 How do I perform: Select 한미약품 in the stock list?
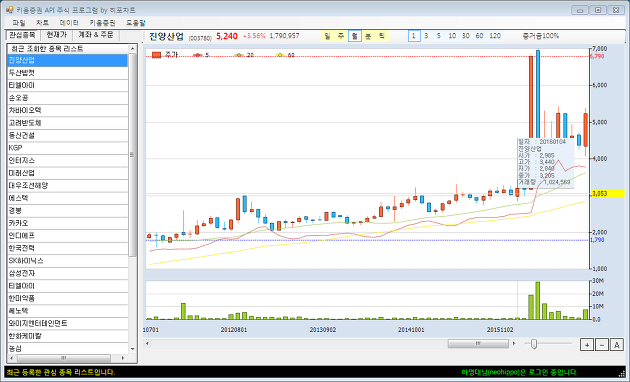[68, 298]
